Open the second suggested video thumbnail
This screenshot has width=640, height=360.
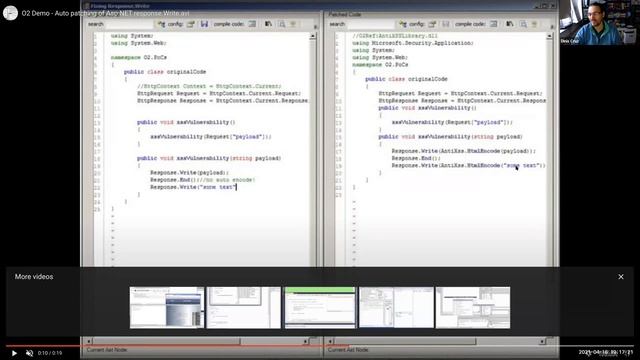point(244,307)
